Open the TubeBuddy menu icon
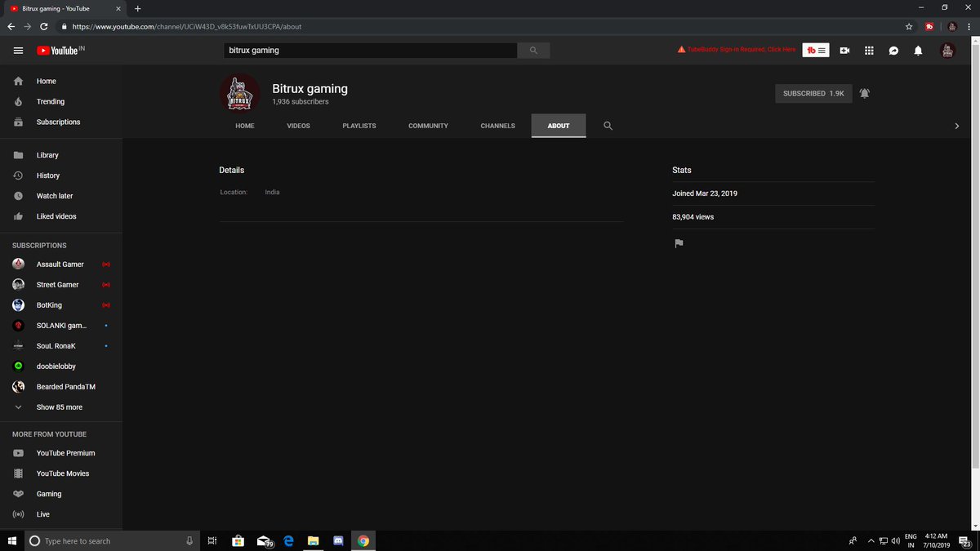980x551 pixels. (817, 51)
